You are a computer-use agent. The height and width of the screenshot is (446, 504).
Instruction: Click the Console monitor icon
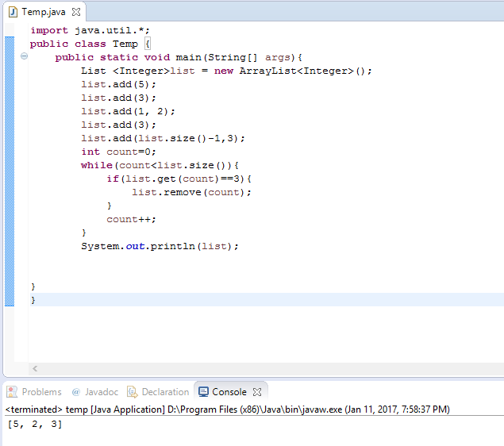(203, 392)
